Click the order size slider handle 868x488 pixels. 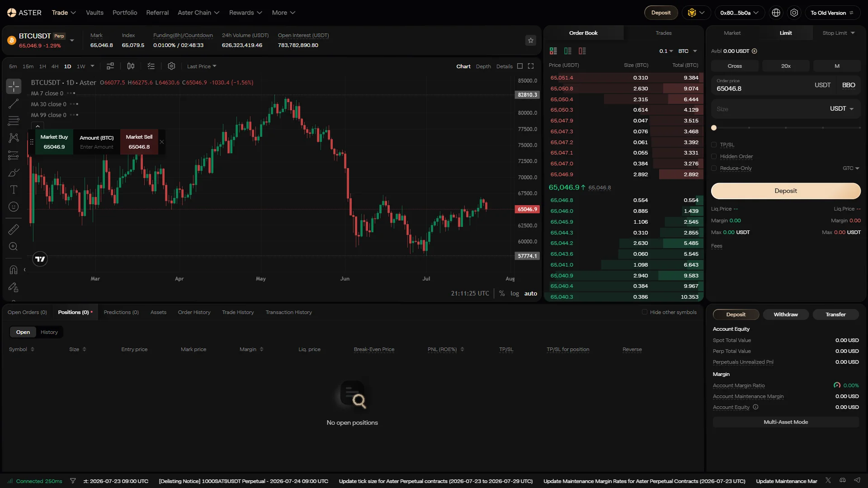(x=714, y=128)
